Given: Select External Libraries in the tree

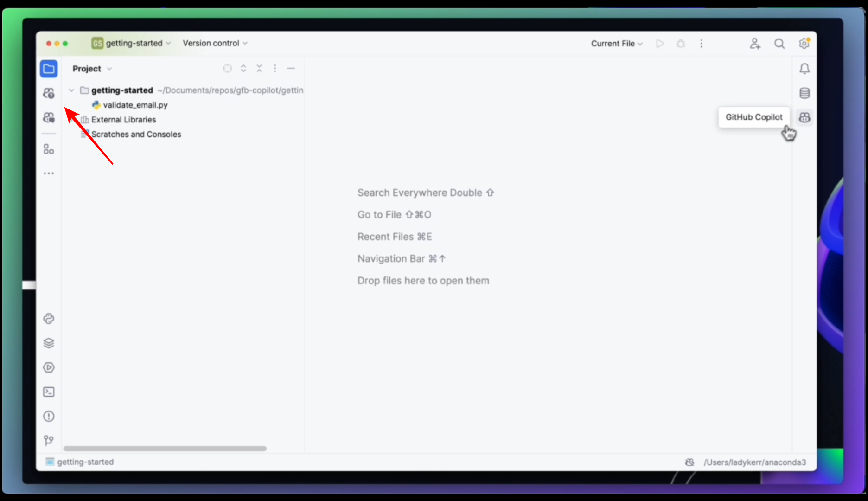Looking at the screenshot, I should click(x=123, y=120).
